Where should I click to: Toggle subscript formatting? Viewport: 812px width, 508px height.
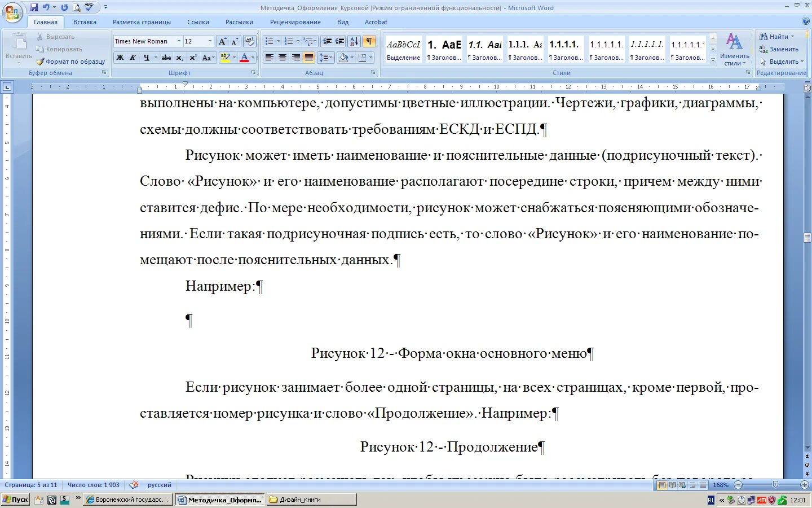click(x=179, y=58)
